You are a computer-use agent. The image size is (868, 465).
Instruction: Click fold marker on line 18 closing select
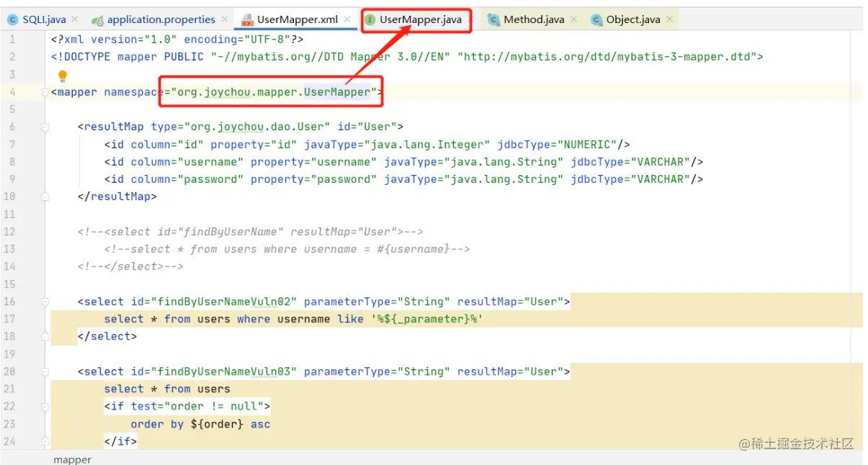[x=45, y=336]
